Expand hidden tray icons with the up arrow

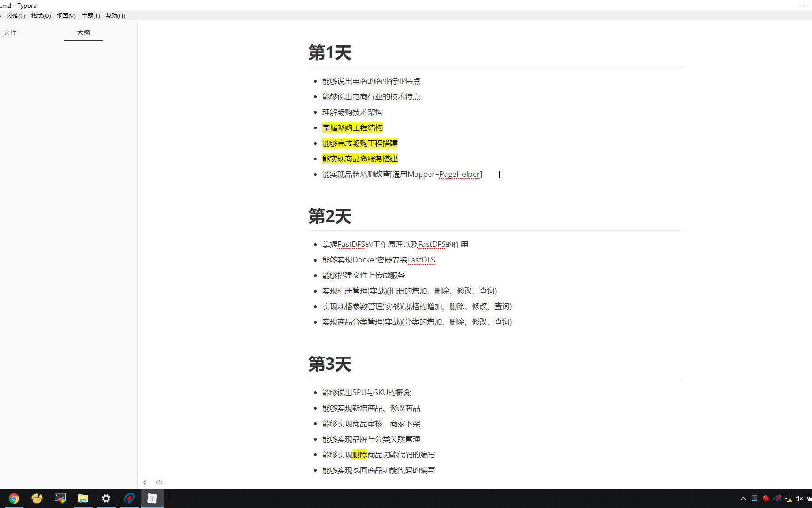pos(743,499)
